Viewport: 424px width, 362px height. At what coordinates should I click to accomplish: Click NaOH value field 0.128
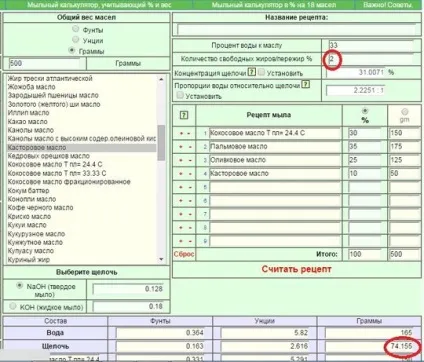tap(128, 289)
